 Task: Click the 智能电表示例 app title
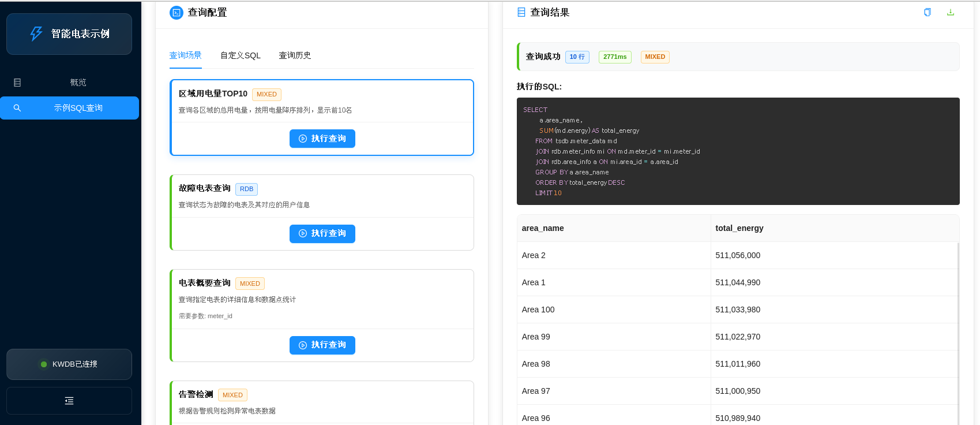(80, 34)
